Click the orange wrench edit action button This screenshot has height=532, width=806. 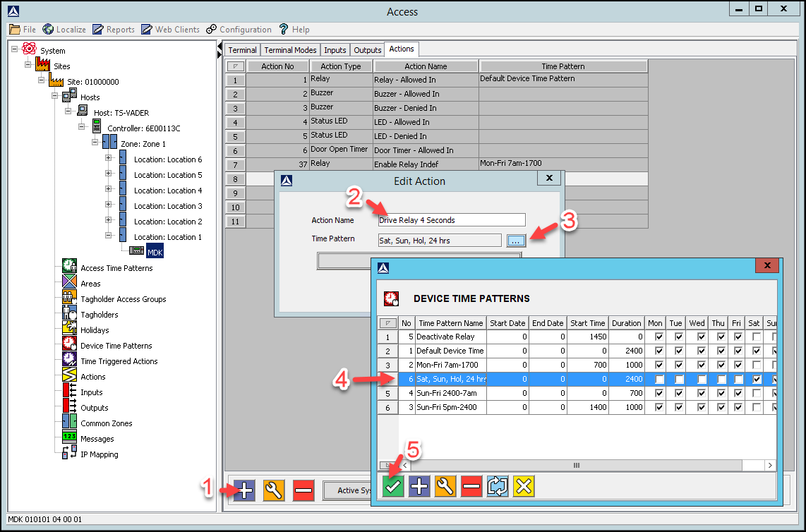pos(273,490)
